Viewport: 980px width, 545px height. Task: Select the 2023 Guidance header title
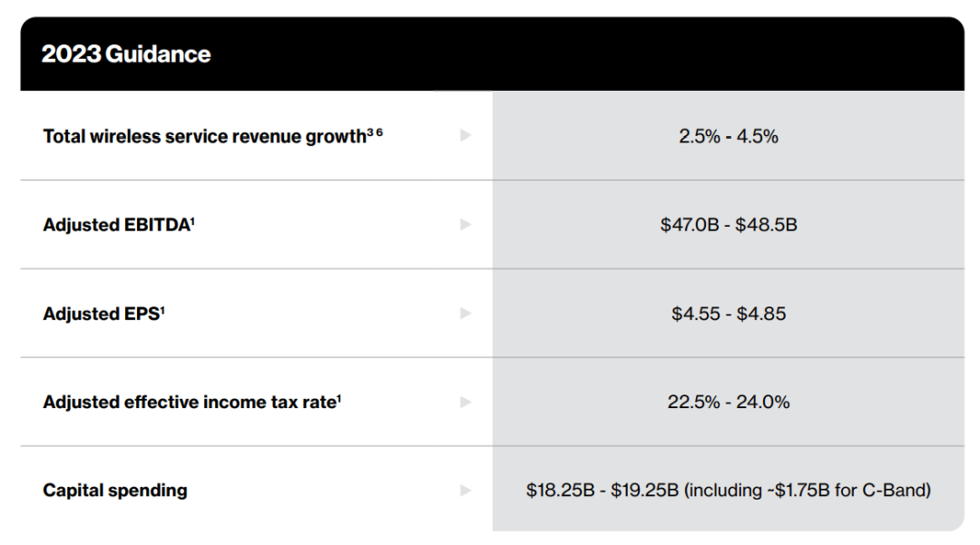pyautogui.click(x=126, y=54)
